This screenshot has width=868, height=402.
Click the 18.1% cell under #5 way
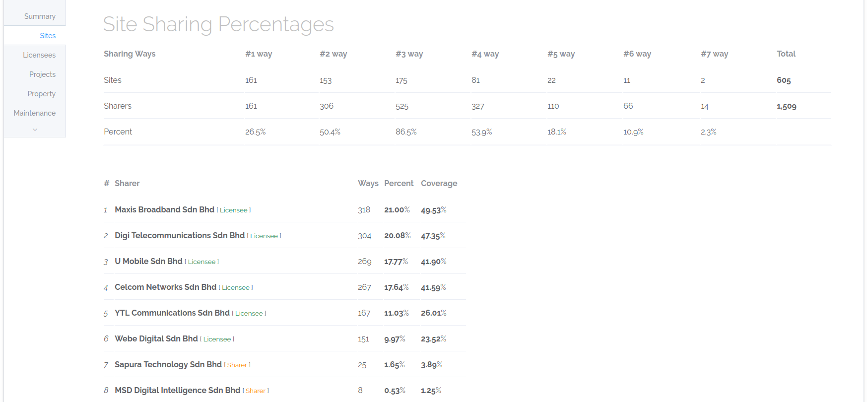click(x=557, y=132)
